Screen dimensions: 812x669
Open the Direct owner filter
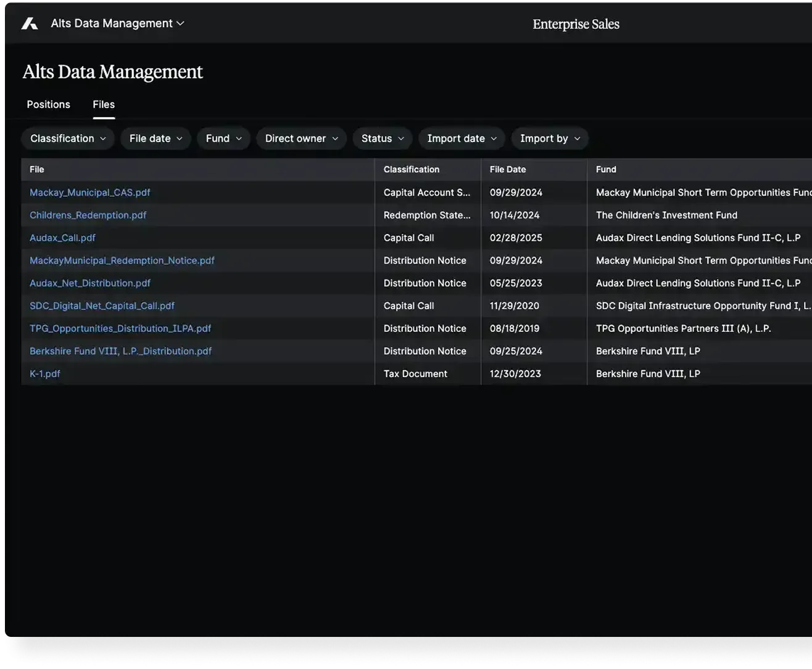click(x=301, y=138)
